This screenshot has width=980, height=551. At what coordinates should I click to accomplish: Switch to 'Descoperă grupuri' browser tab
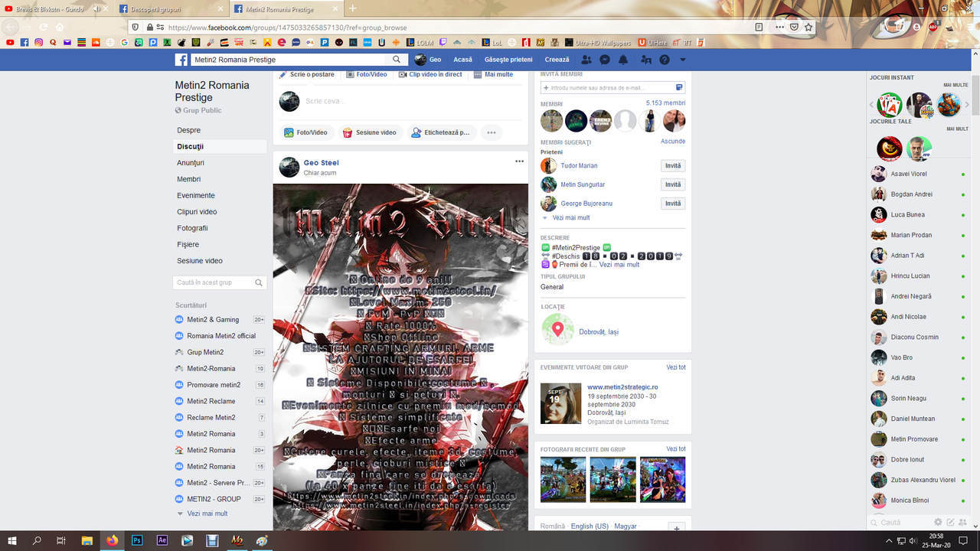coord(171,8)
